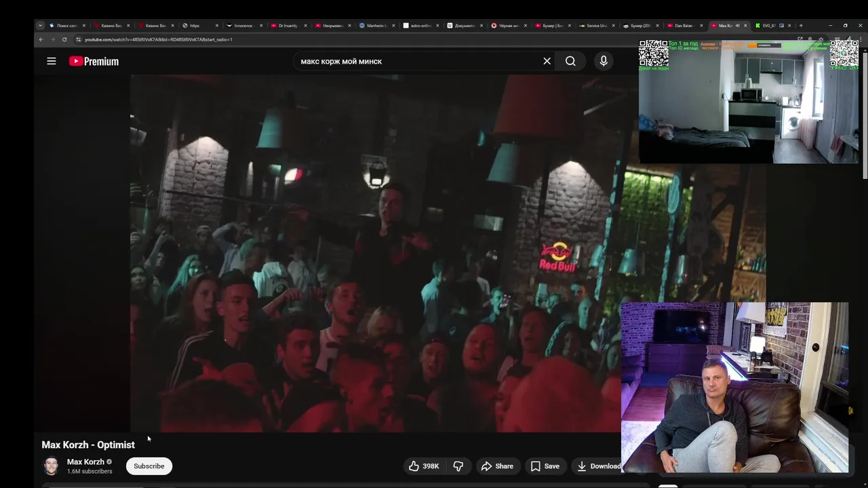Click the youtube.com address bar URL
Viewport: 868px width, 488px height.
tap(159, 39)
